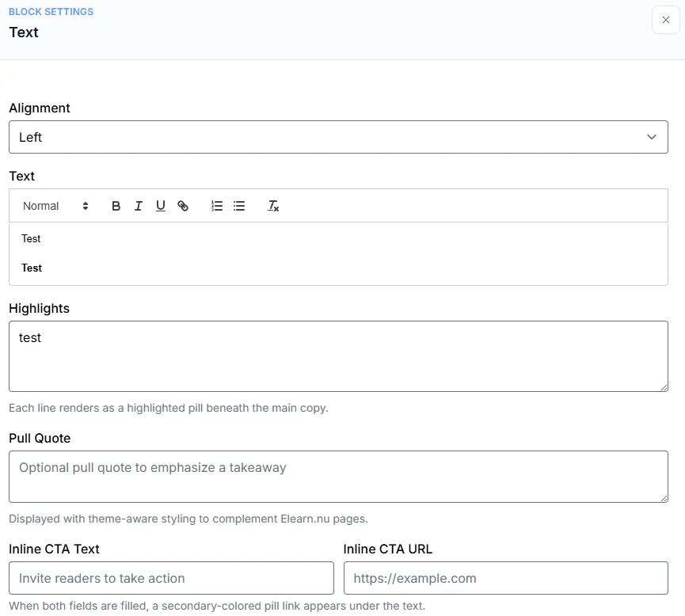
Task: Create a bulleted list
Action: click(239, 206)
